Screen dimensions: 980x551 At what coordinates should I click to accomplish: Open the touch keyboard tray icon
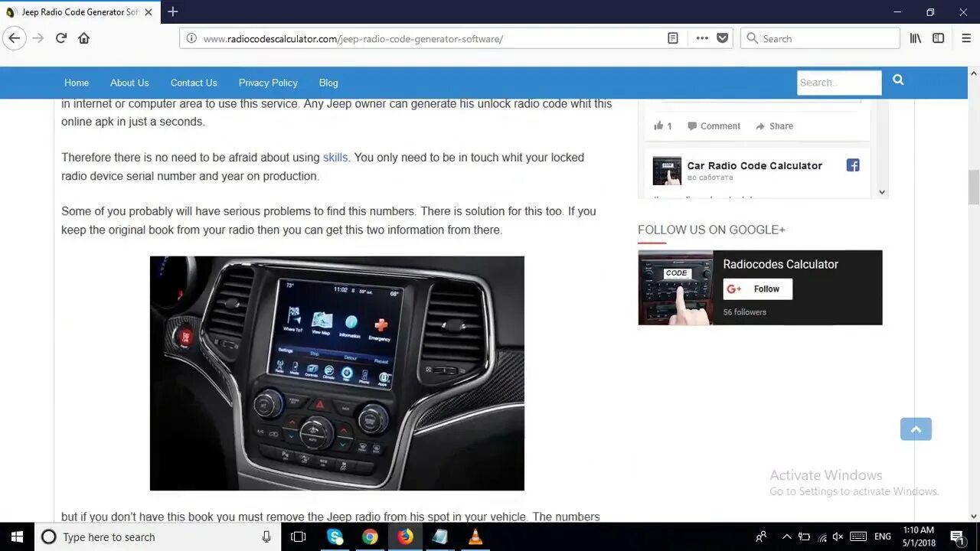[858, 536]
